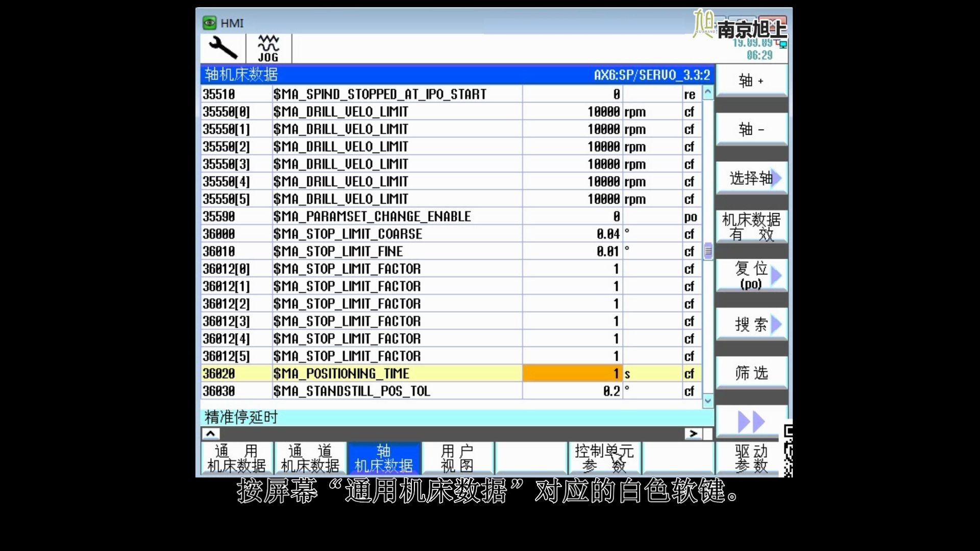Select the 35550[5] $MA_DRILL_VELO_LIMIT row
This screenshot has height=551, width=980.
pyautogui.click(x=451, y=198)
